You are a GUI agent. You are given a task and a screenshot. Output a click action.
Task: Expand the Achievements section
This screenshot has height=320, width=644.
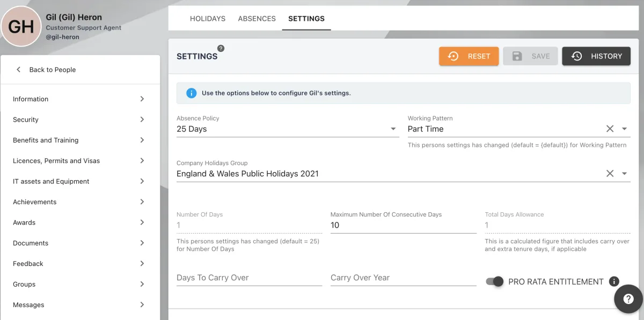(x=80, y=202)
